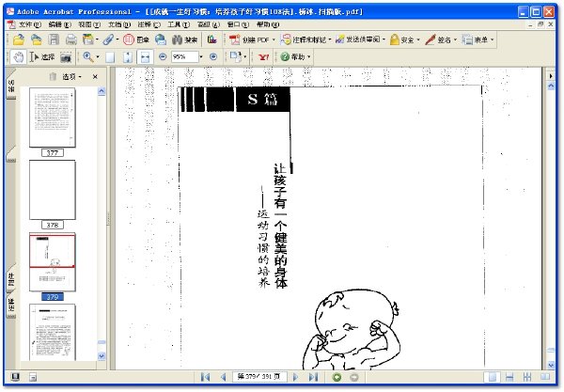The width and height of the screenshot is (564, 392).
Task: Open the zoom percentage dropdown arrow
Action: tap(201, 56)
